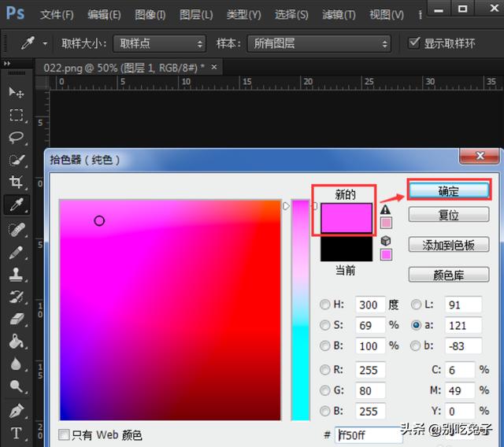Toggle the 显示取样环 checkbox

click(x=414, y=43)
